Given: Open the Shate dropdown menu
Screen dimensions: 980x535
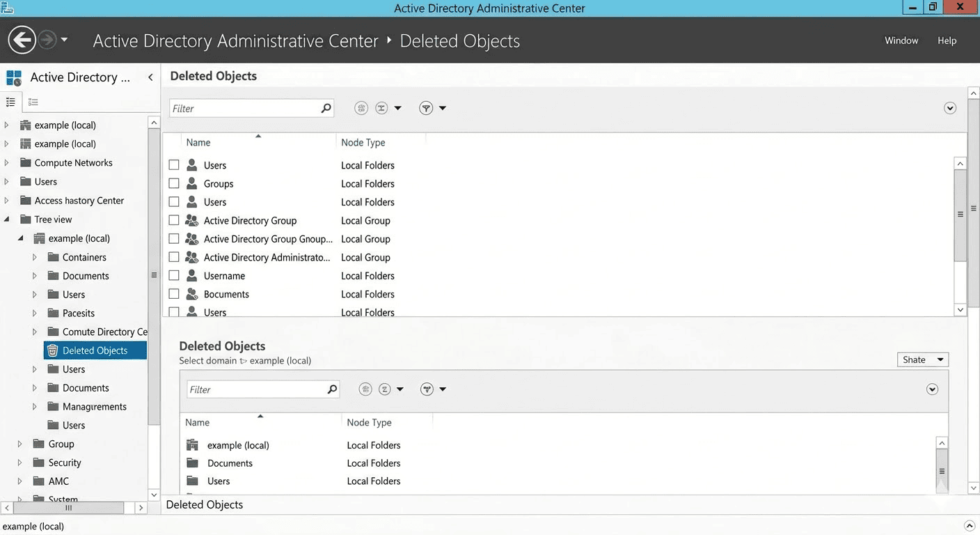Looking at the screenshot, I should click(923, 359).
